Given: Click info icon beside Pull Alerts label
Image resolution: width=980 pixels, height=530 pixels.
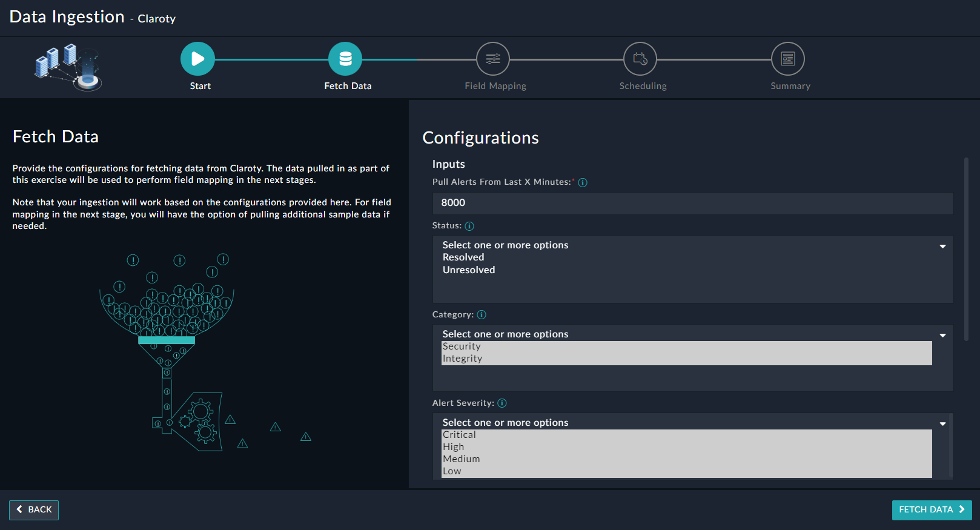Looking at the screenshot, I should [x=583, y=182].
